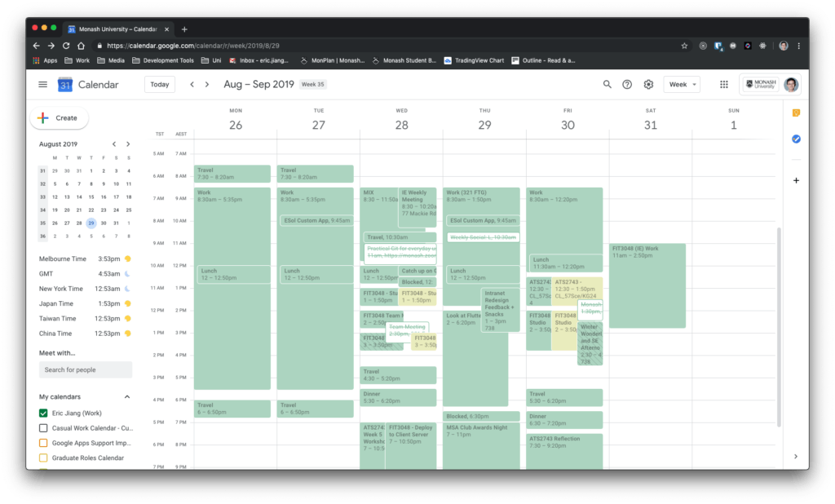Enable Casual Work Calendar checkbox
Image resolution: width=835 pixels, height=504 pixels.
point(43,428)
